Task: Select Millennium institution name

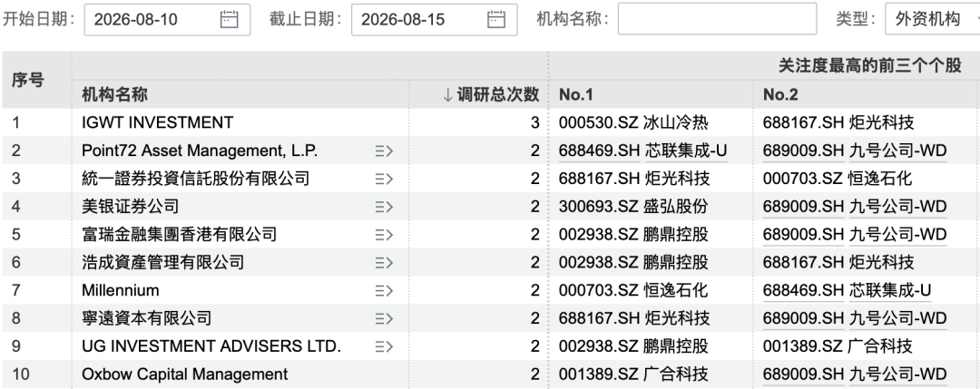Action: pos(121,290)
